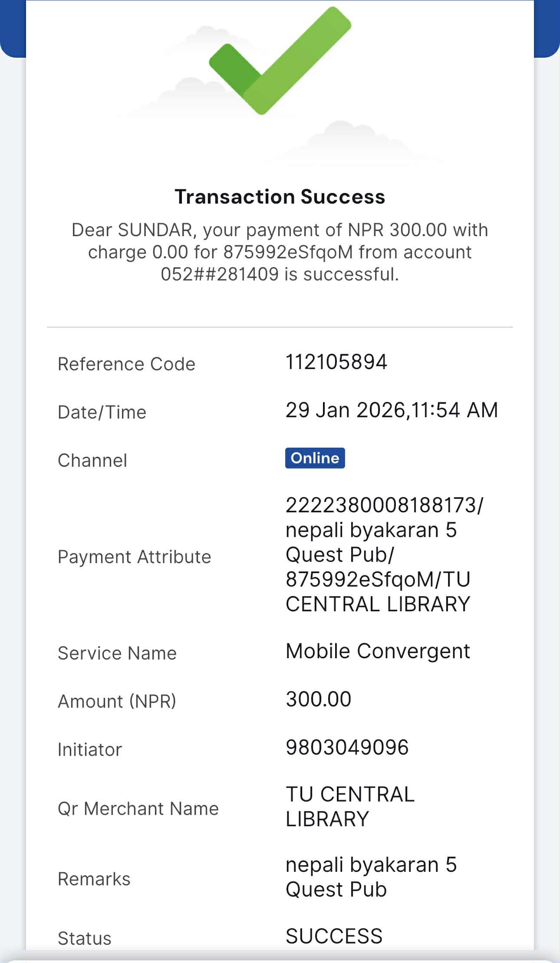Viewport: 560px width, 963px height.
Task: Select the Mobile Convergent service name
Action: pos(378,651)
